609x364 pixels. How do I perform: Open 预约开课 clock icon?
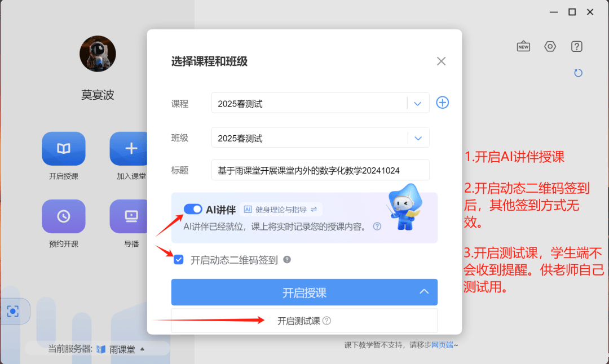tap(64, 216)
